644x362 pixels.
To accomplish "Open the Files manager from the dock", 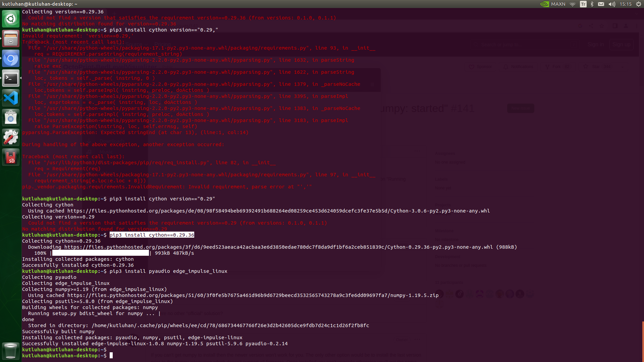I will pos(11,39).
